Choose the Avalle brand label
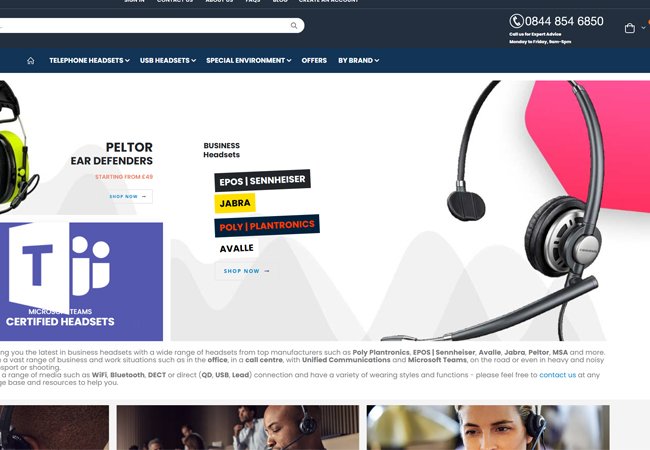 [x=237, y=248]
